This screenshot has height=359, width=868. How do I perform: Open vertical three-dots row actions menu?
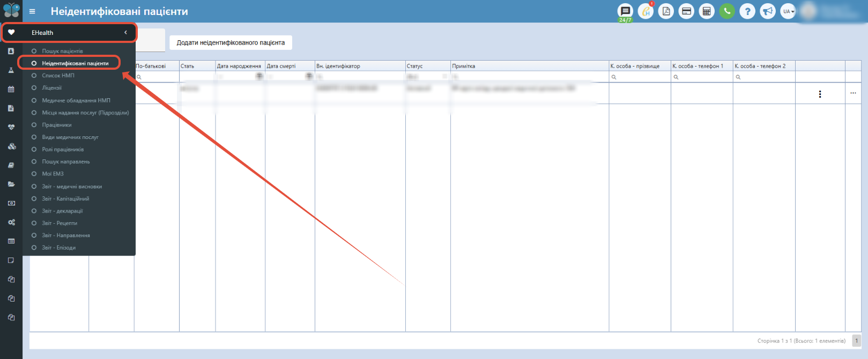[x=820, y=94]
